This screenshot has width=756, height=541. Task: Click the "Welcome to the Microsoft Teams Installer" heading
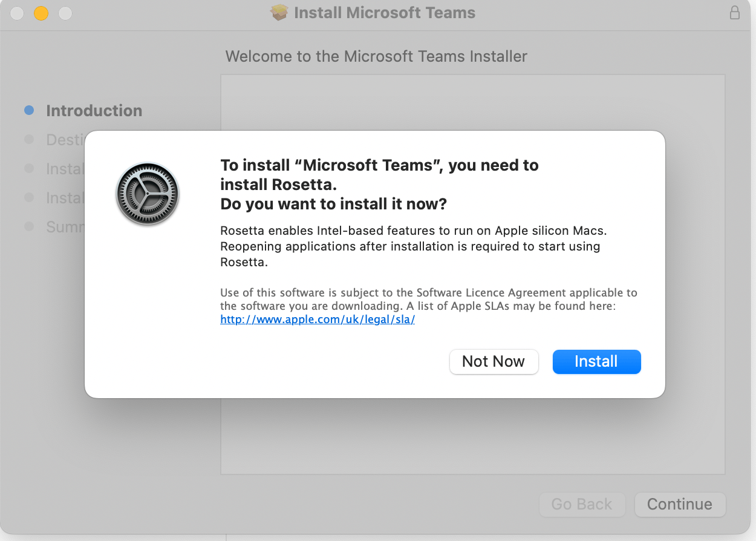376,56
